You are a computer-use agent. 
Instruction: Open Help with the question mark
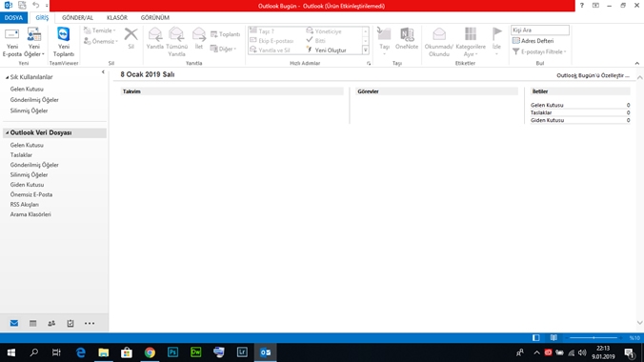point(581,6)
